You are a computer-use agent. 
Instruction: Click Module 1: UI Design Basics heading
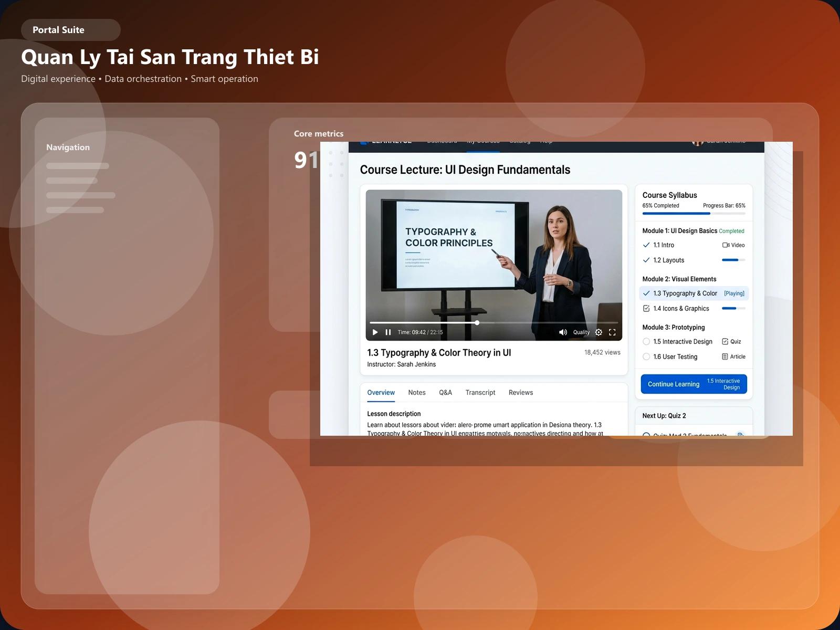tap(679, 231)
